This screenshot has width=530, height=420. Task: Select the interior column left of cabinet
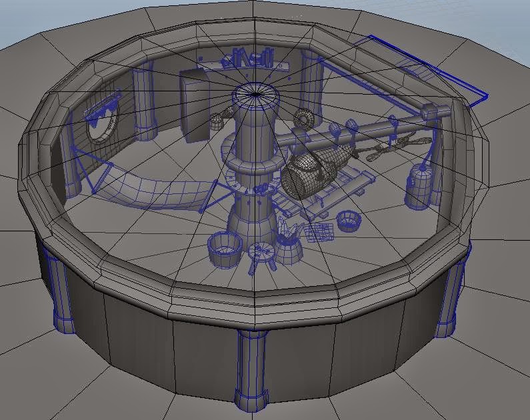[145, 101]
